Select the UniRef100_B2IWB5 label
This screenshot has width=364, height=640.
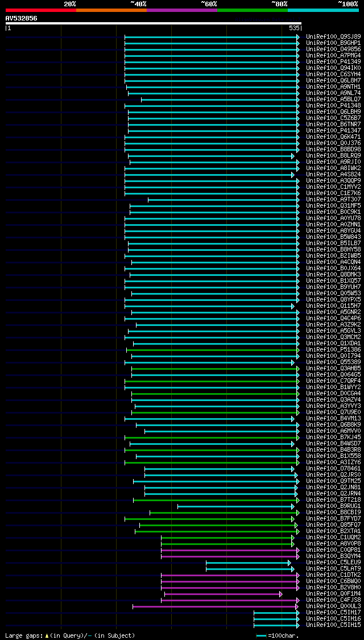tap(333, 256)
